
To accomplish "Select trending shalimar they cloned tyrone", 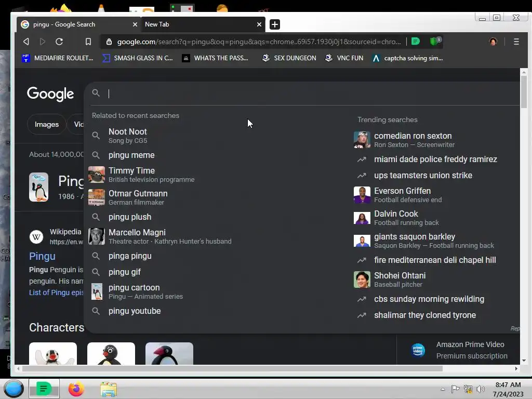I will pyautogui.click(x=436, y=315).
